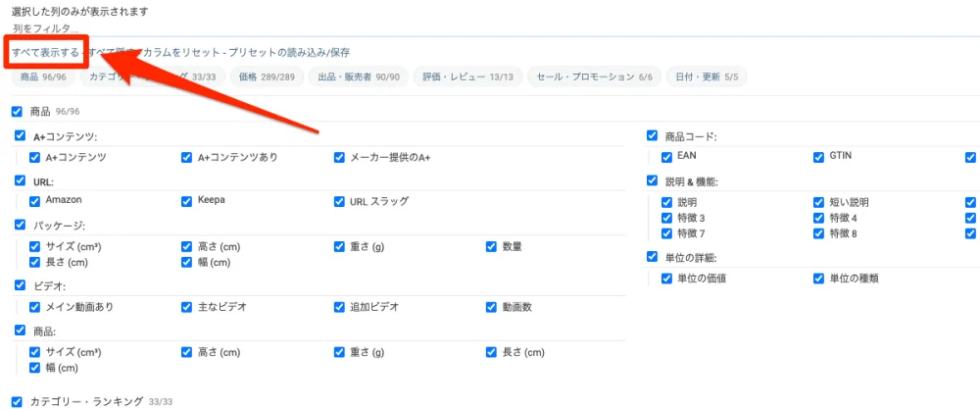980x409 pixels.
Task: Focus the 列をフィルタ input field
Action: pos(490,28)
